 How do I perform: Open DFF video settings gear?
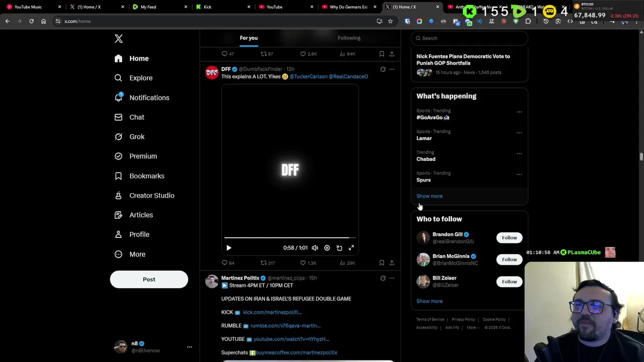pos(327,248)
